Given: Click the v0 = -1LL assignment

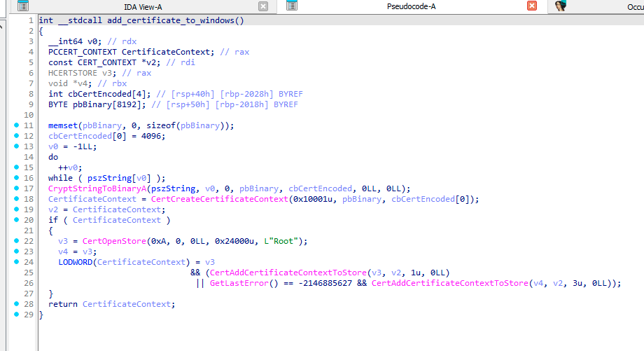Looking at the screenshot, I should [72, 146].
